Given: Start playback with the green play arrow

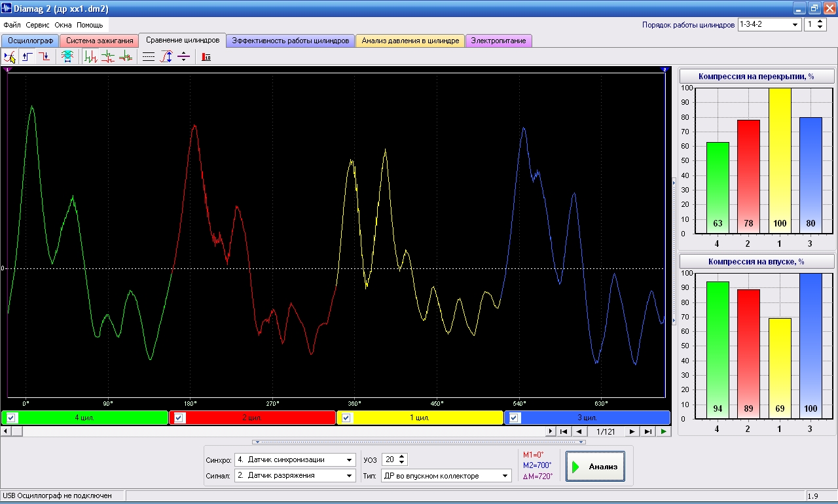Looking at the screenshot, I should 664,431.
